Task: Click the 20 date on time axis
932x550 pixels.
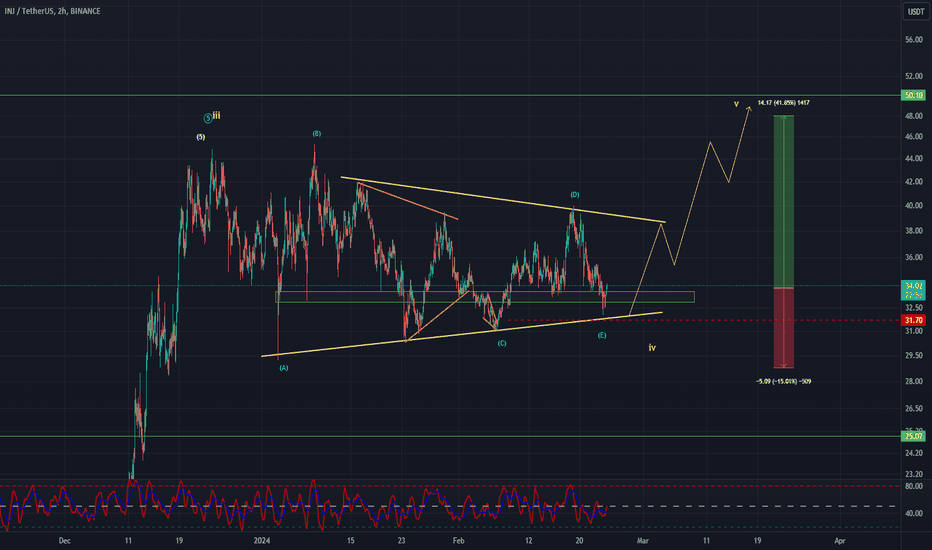Action: coord(580,540)
